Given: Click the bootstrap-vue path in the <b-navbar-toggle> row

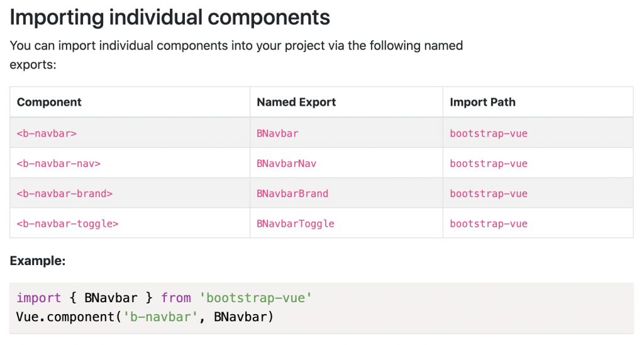Looking at the screenshot, I should [489, 223].
